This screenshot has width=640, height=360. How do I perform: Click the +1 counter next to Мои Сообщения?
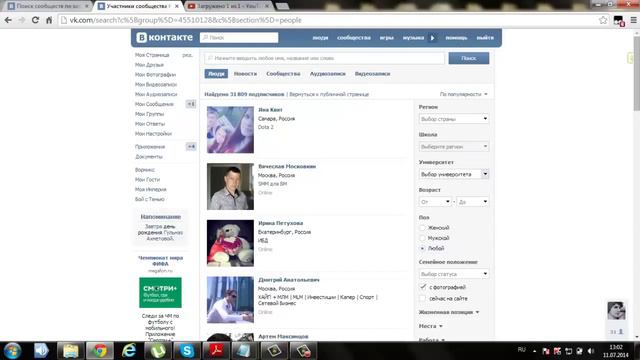click(x=191, y=104)
